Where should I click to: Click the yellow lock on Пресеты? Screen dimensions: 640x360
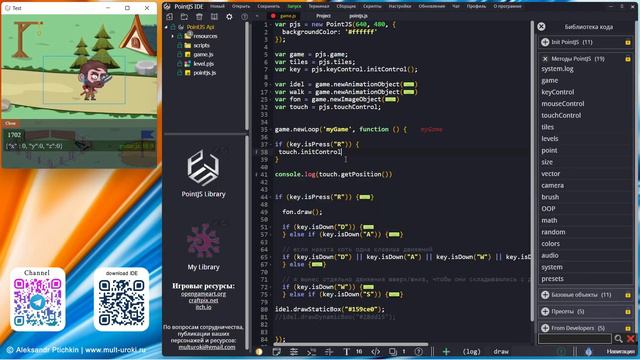pos(628,311)
